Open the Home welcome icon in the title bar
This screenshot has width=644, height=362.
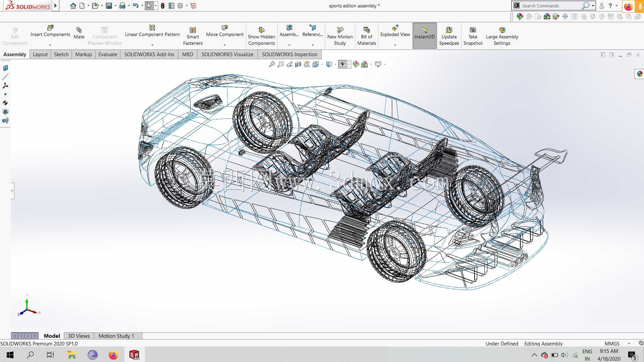(x=73, y=6)
